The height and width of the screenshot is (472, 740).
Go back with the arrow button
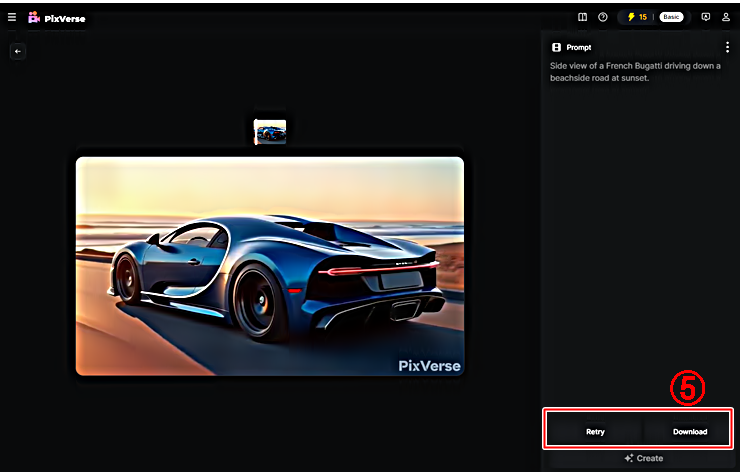click(18, 51)
